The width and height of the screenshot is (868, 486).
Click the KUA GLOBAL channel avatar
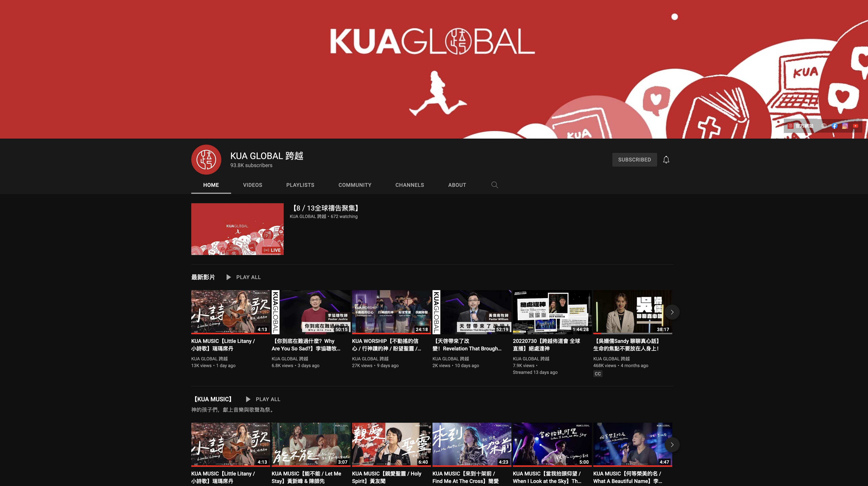(206, 160)
